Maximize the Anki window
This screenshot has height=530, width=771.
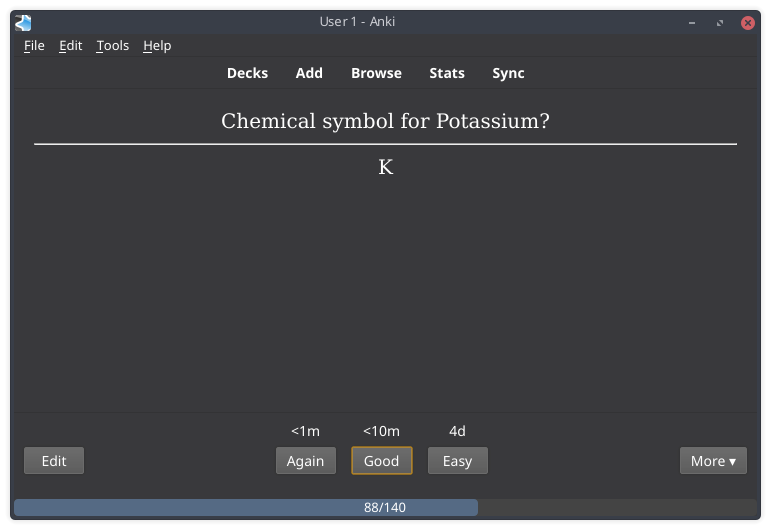pyautogui.click(x=720, y=23)
